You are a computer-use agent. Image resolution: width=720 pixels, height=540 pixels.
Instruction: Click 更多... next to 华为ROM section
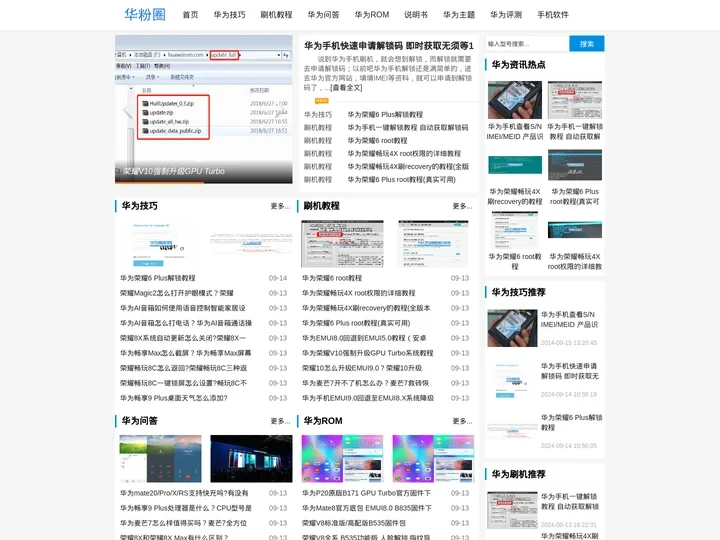(462, 421)
